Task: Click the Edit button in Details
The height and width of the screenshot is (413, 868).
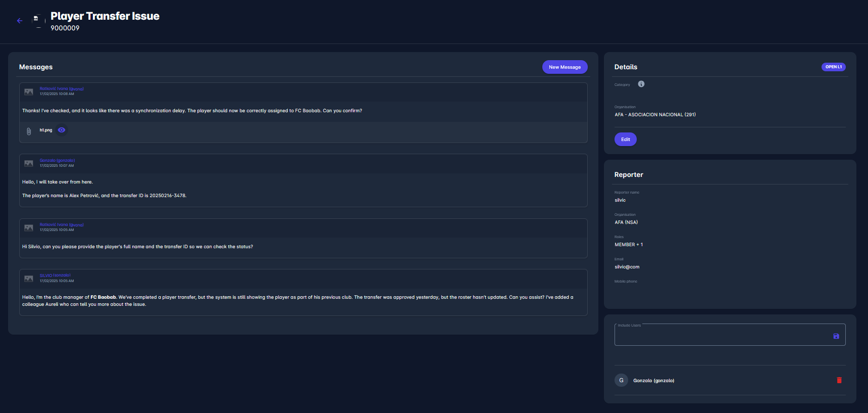Action: point(625,140)
